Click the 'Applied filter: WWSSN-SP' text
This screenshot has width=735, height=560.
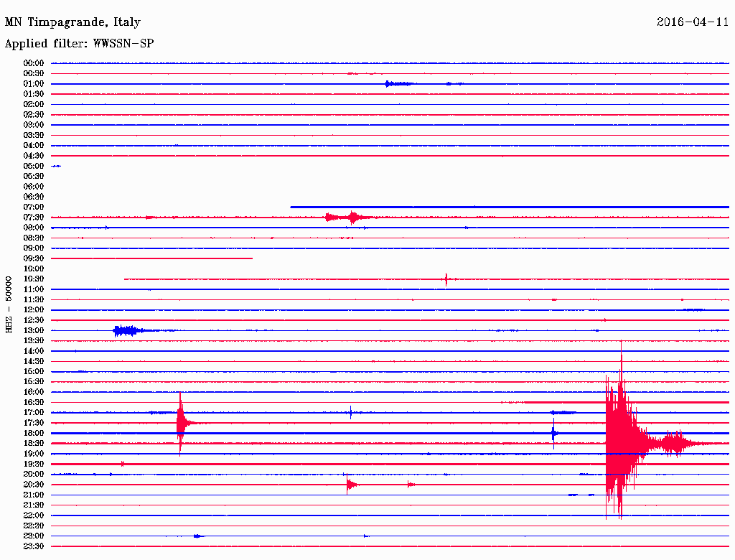click(x=79, y=43)
